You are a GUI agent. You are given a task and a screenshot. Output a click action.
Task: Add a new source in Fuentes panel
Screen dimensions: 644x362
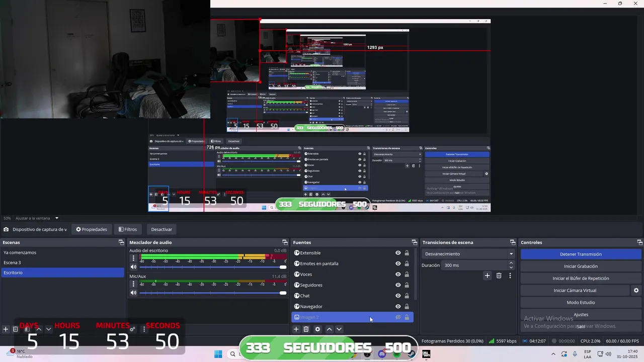296,329
